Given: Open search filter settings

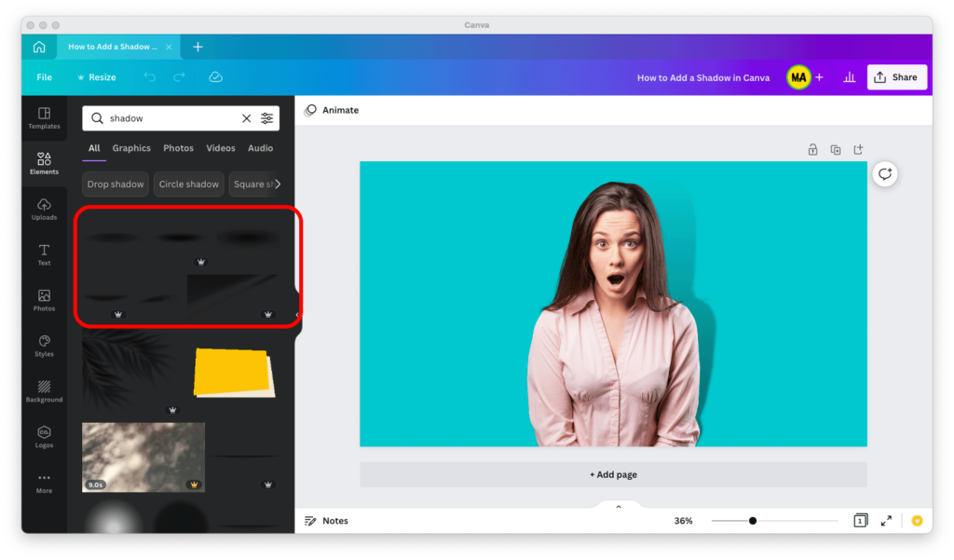Looking at the screenshot, I should [x=267, y=118].
